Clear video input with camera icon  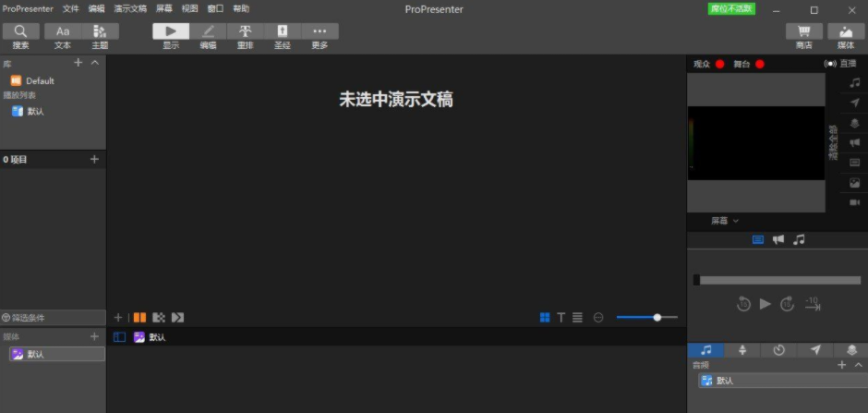(855, 202)
